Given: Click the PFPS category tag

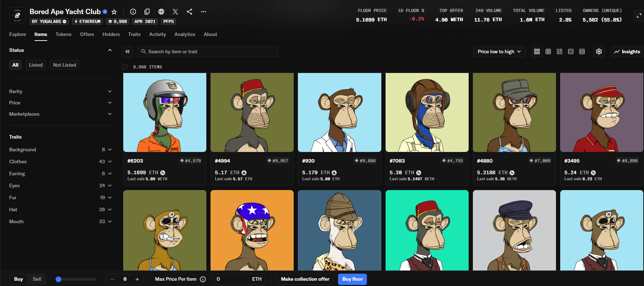Looking at the screenshot, I should [169, 22].
